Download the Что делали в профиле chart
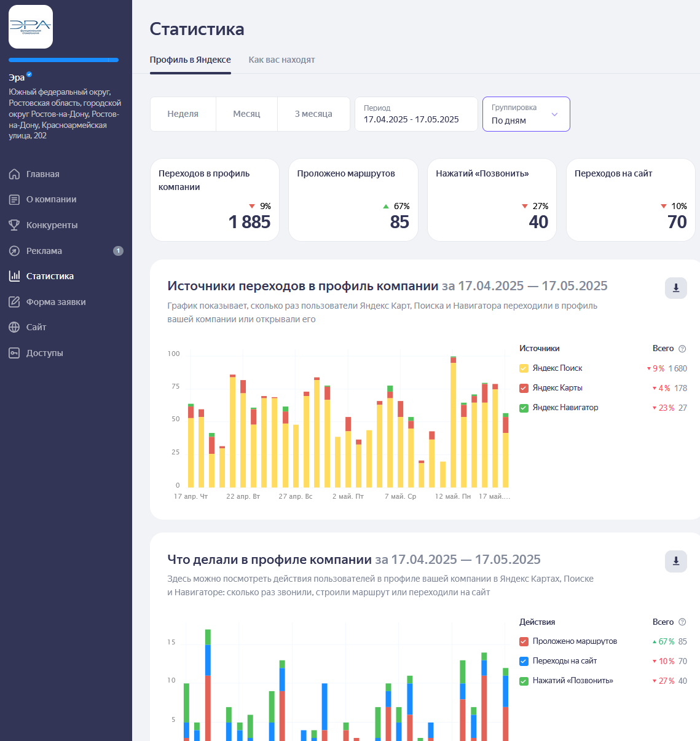The width and height of the screenshot is (700, 741). pyautogui.click(x=676, y=561)
